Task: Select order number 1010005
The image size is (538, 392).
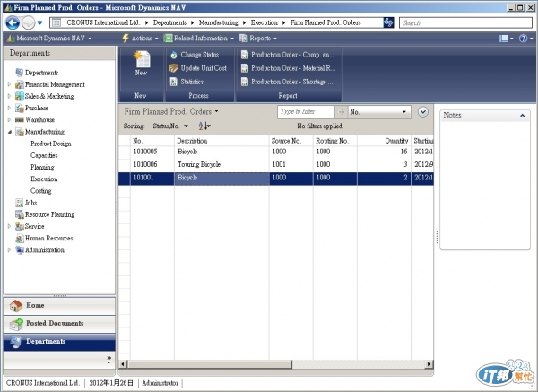Action: pyautogui.click(x=145, y=152)
